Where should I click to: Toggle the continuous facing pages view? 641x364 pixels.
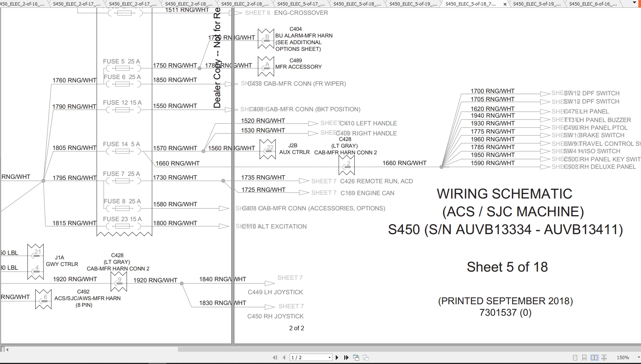(604, 357)
